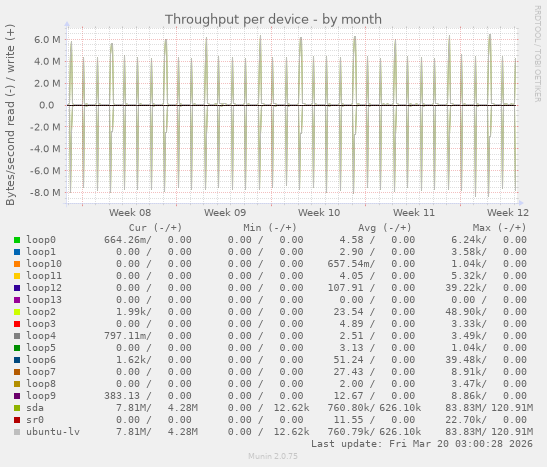Select the loop13 legend label
This screenshot has width=547, height=467.
pos(44,300)
